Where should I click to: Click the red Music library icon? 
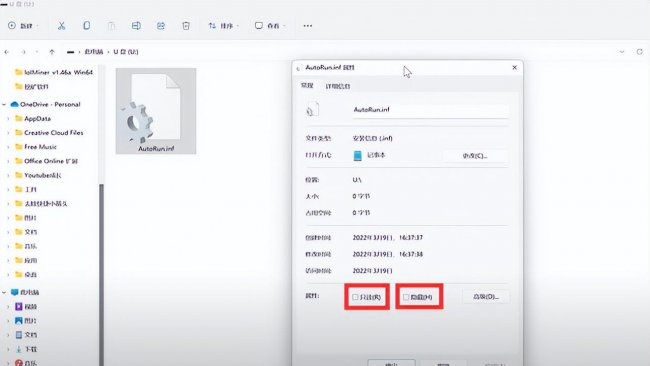pyautogui.click(x=19, y=363)
